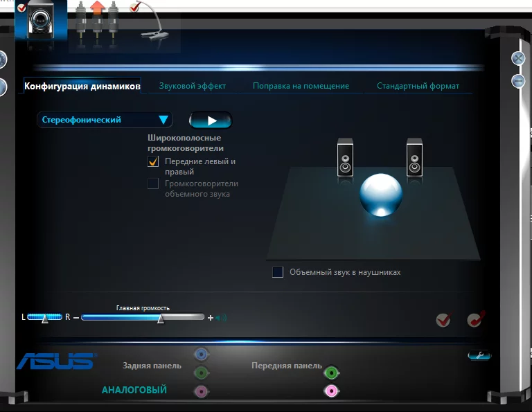532x412 pixels.
Task: Open connector settings wrench button
Action: pyautogui.click(x=479, y=355)
